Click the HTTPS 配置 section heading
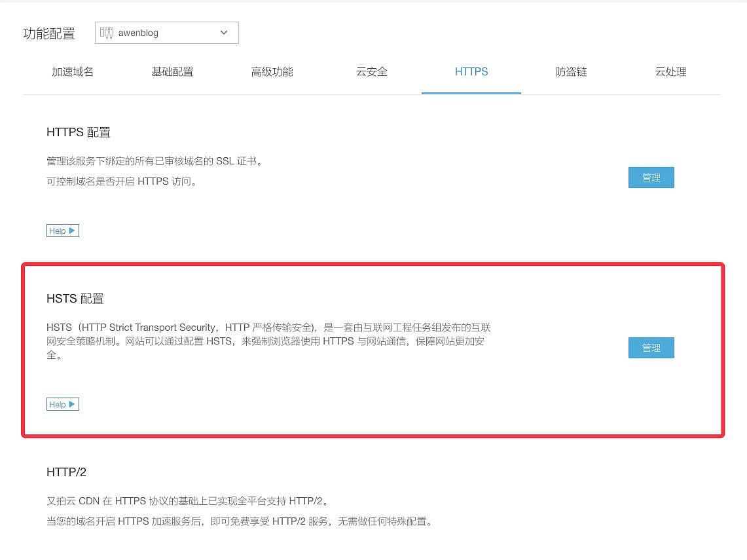The image size is (747, 560). (79, 132)
